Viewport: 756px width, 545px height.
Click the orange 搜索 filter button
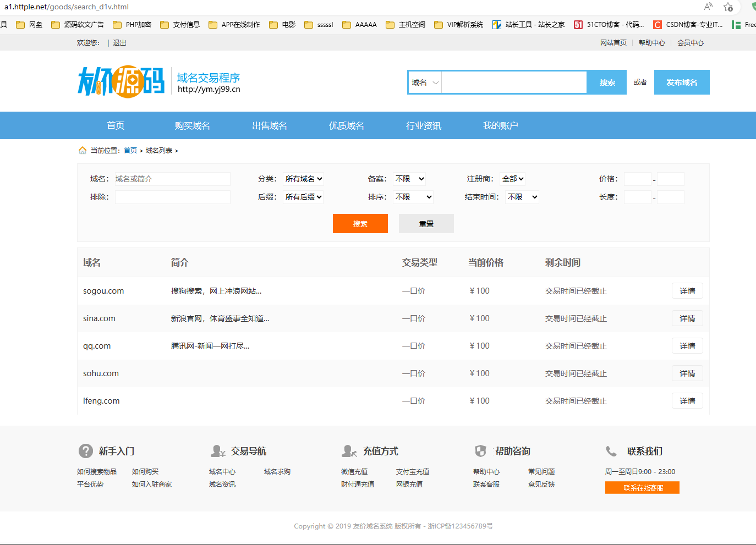[360, 224]
